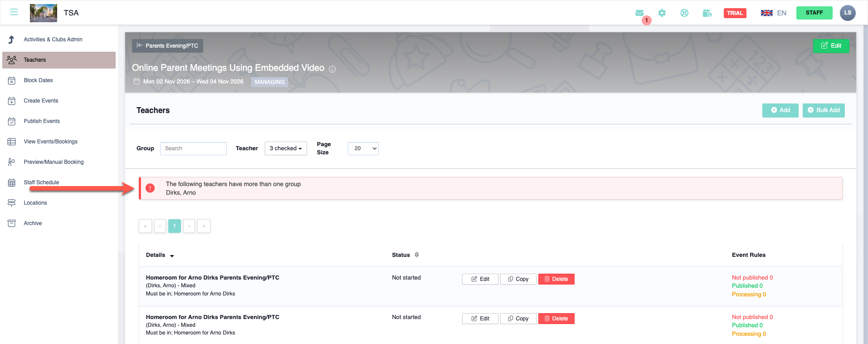Open the hamburger menu icon
868x344 pixels.
tap(14, 12)
